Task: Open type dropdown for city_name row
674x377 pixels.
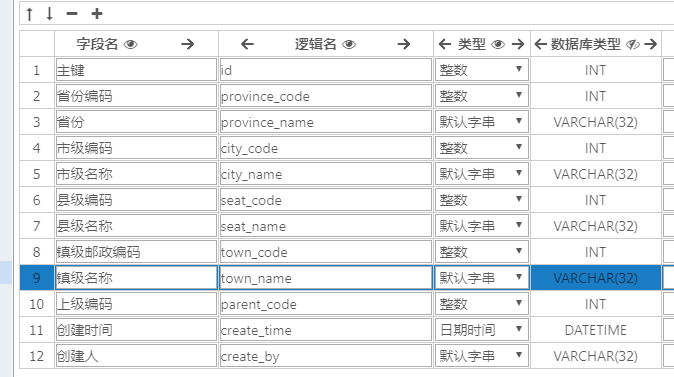Action: pos(482,174)
